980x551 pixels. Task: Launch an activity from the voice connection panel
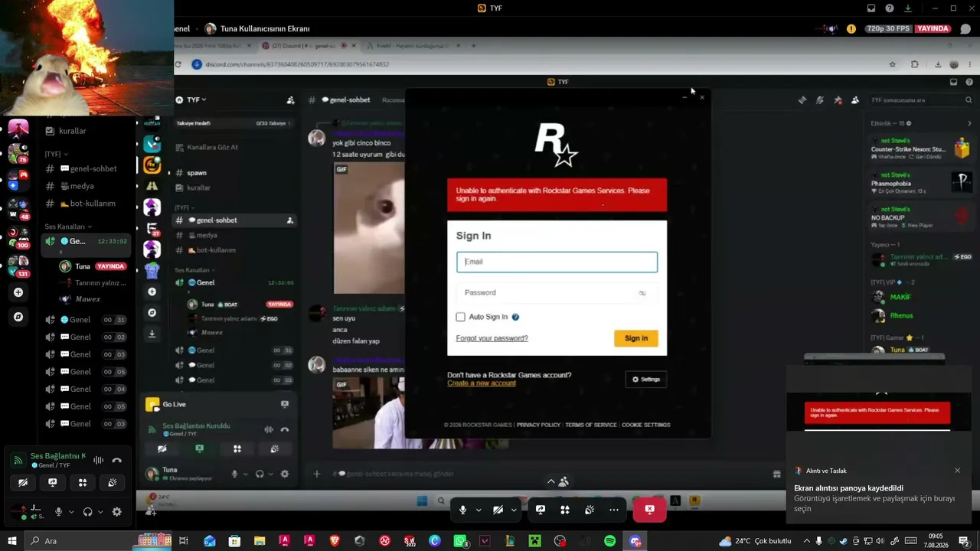[x=83, y=483]
